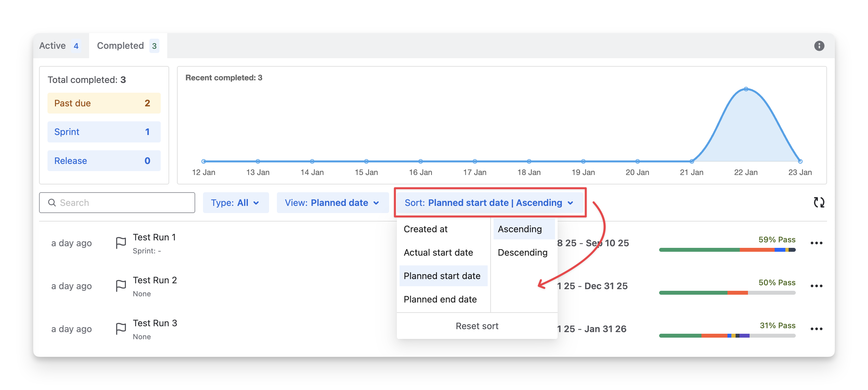Click the refresh arrows icon

coord(819,202)
